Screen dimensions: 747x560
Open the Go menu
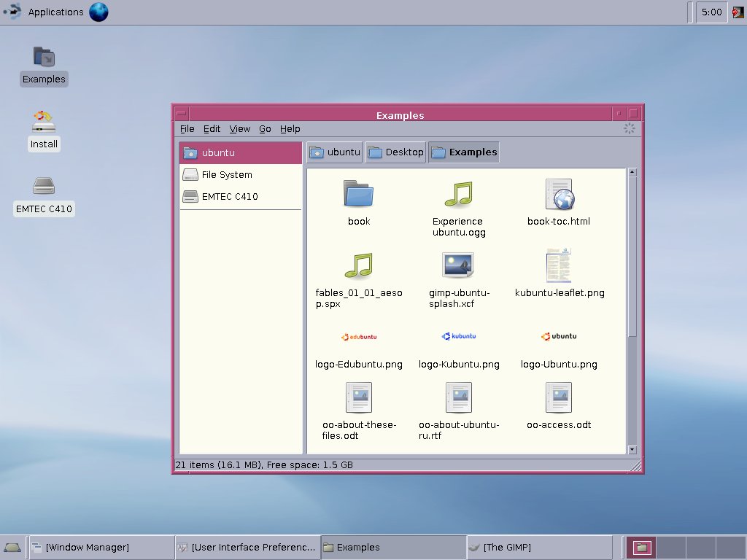[x=265, y=129]
